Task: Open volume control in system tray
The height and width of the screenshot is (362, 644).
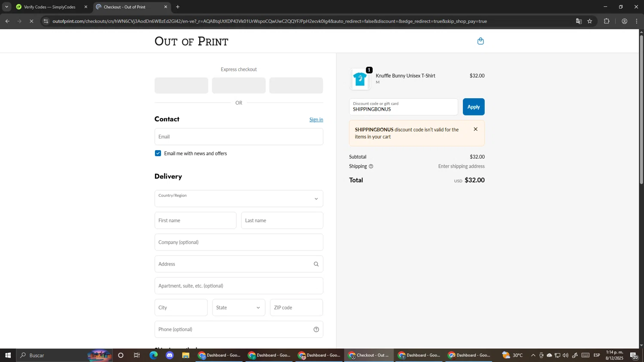Action: tap(565, 355)
